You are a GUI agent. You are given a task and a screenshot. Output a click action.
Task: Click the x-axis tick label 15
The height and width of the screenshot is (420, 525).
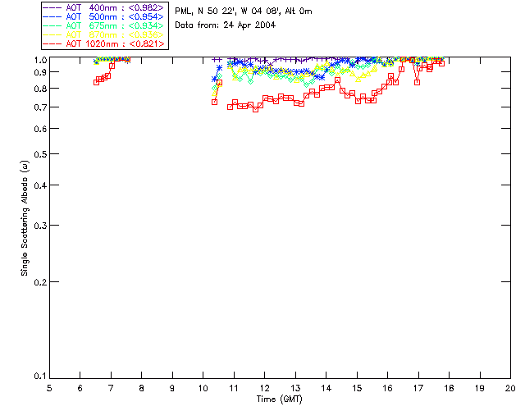[x=357, y=388]
